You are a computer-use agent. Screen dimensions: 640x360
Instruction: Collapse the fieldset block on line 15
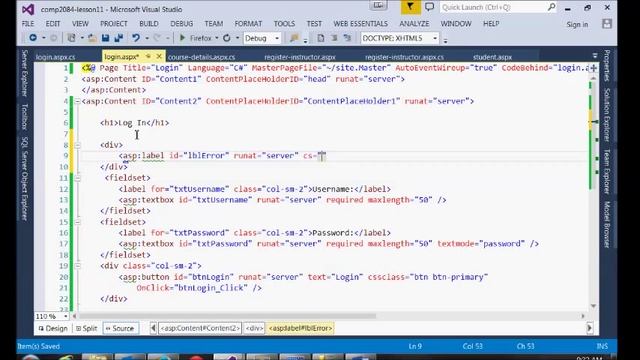[x=78, y=222]
